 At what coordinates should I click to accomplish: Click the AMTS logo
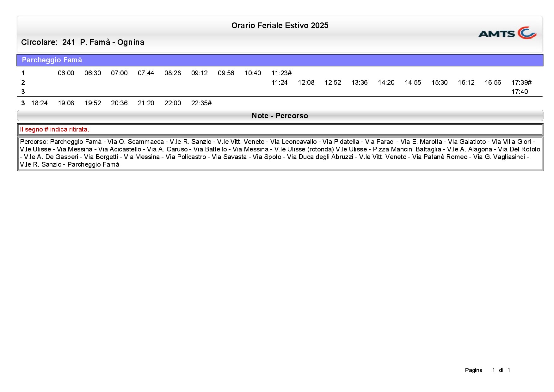507,33
